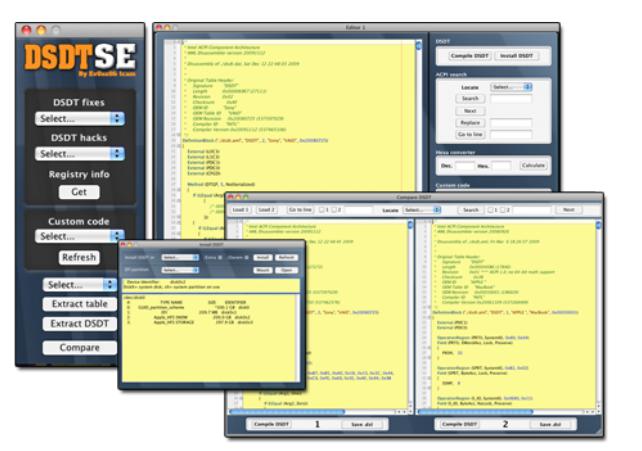Click Search in Editor ACPI search panel
The height and width of the screenshot is (451, 642).
470,99
